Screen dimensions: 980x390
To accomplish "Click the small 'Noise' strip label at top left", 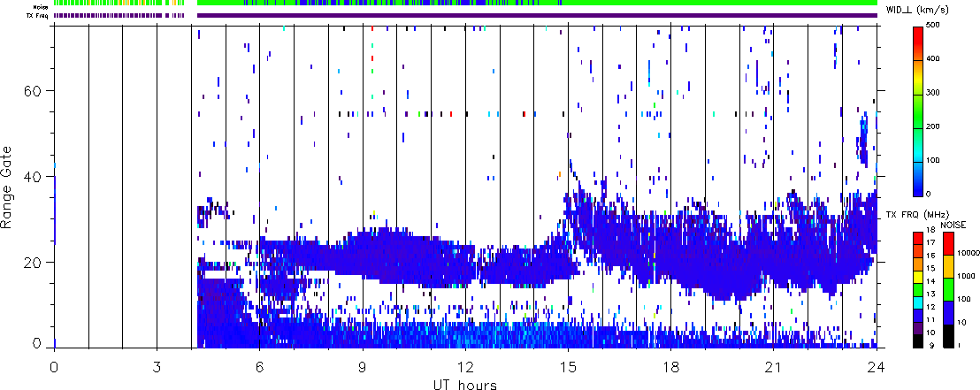I will pyautogui.click(x=42, y=7).
